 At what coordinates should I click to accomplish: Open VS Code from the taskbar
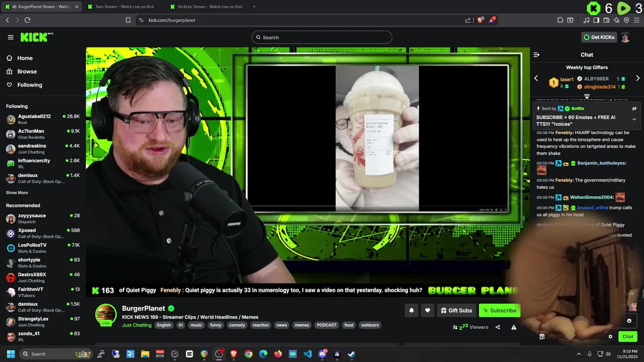(307, 354)
